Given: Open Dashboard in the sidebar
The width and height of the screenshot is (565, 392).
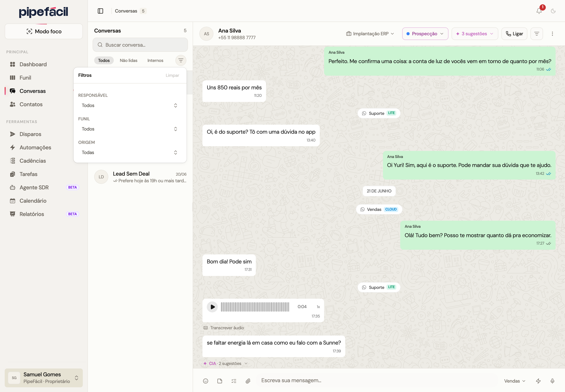Looking at the screenshot, I should pyautogui.click(x=44, y=64).
